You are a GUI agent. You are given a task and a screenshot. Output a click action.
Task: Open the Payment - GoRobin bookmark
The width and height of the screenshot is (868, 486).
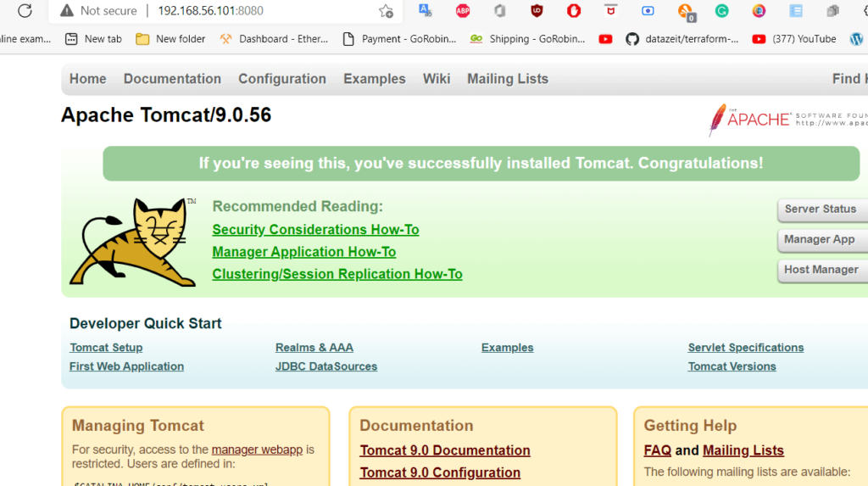400,39
